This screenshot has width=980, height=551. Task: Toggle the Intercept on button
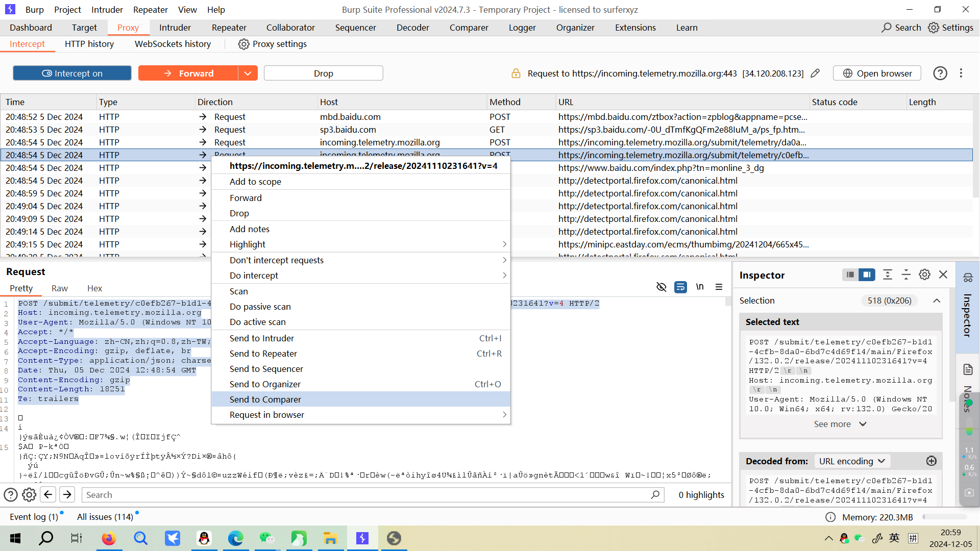(x=72, y=73)
